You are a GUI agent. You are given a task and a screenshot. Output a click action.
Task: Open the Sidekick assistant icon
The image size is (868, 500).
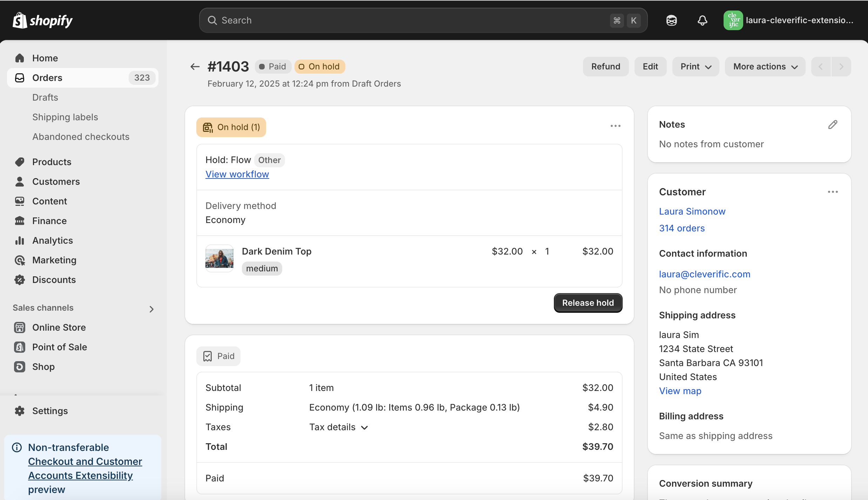671,20
